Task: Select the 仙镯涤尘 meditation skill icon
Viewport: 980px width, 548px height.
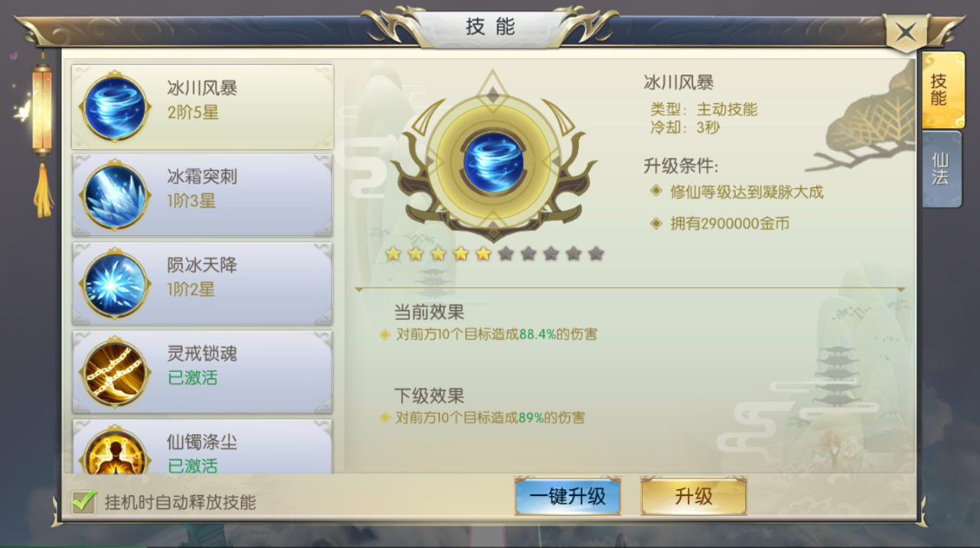Action: [115, 452]
